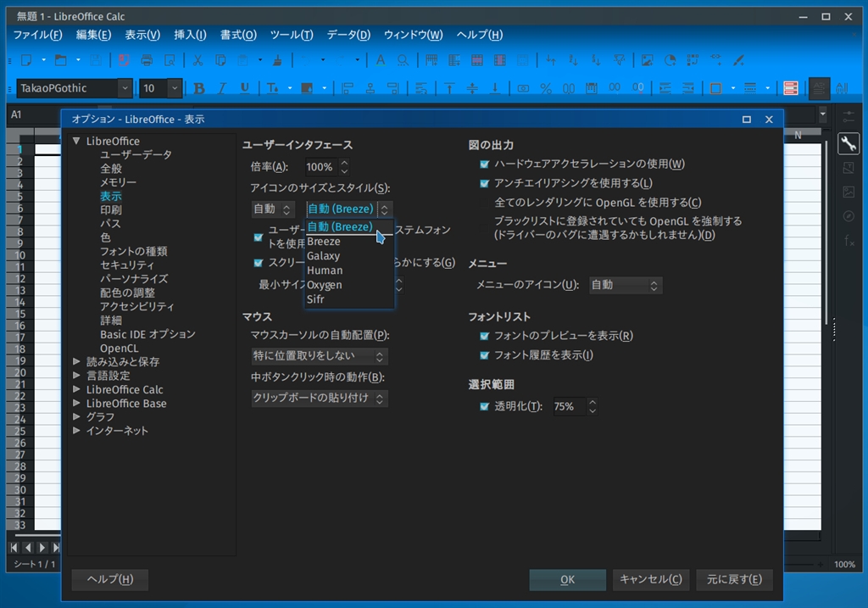Select Human icon style option
This screenshot has width=868, height=608.
coord(349,271)
